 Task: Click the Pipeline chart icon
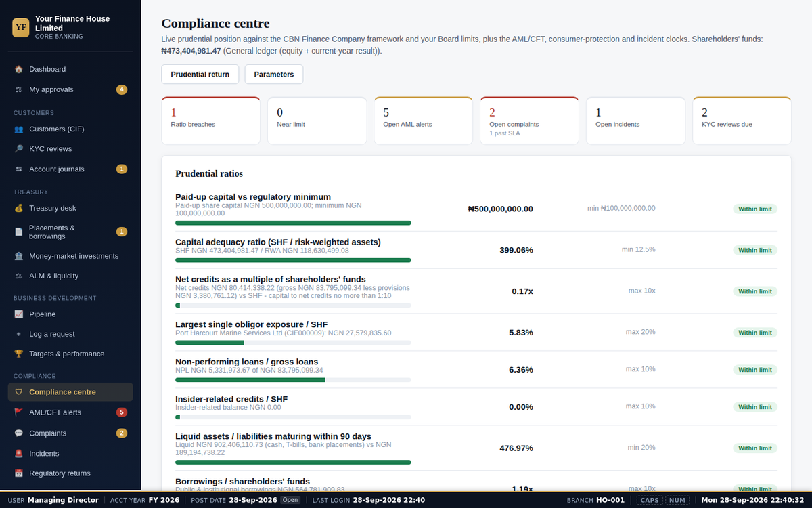(19, 314)
